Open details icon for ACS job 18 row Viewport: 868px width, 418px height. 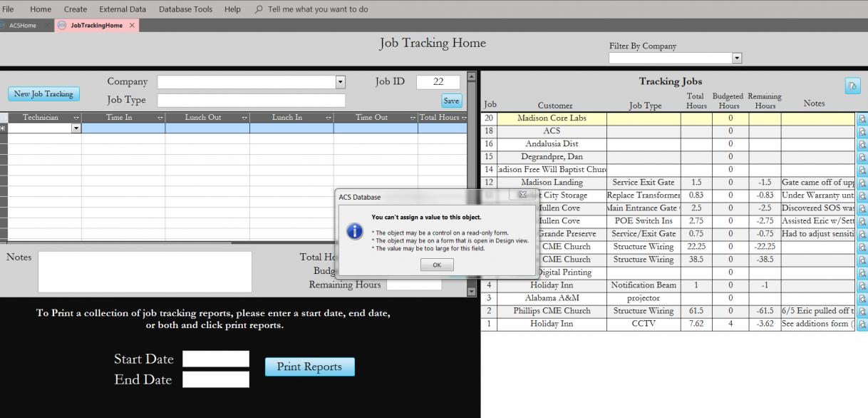(x=862, y=131)
